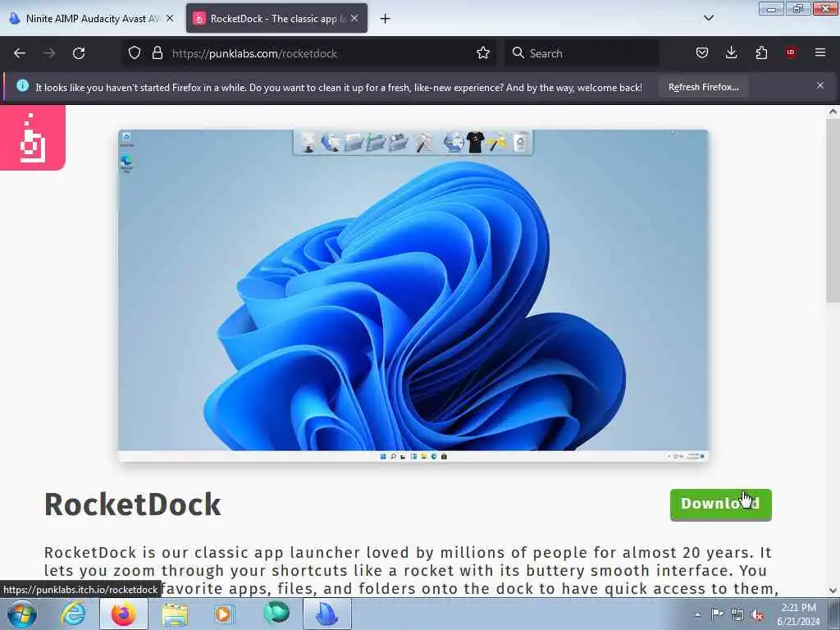Go back to the previous page

tap(20, 53)
